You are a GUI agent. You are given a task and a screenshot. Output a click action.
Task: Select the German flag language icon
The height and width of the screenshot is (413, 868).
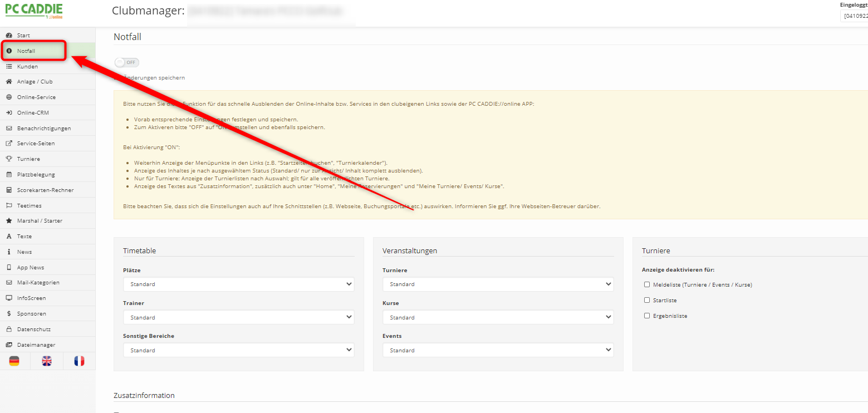click(x=14, y=361)
